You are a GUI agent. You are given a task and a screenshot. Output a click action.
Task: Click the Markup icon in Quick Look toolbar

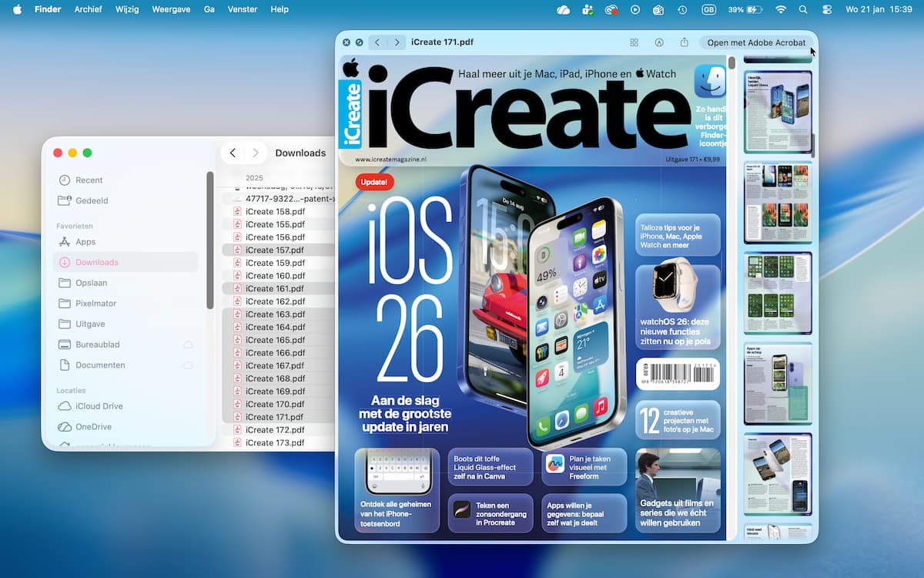point(659,43)
